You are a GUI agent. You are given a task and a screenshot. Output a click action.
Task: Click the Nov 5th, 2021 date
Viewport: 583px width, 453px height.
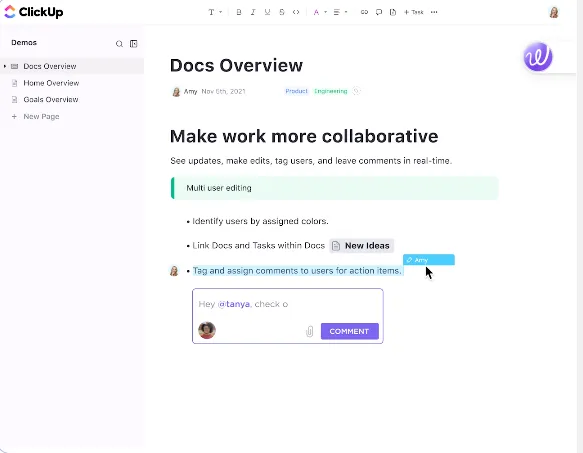223,91
